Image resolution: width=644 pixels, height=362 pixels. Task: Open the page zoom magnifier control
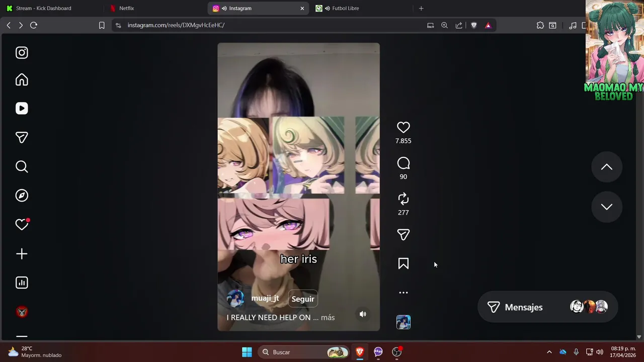coord(444,25)
